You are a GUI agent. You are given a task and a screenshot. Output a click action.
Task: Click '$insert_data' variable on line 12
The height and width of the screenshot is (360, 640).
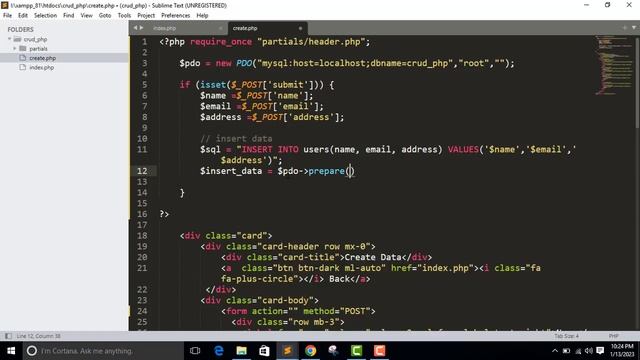(231, 171)
